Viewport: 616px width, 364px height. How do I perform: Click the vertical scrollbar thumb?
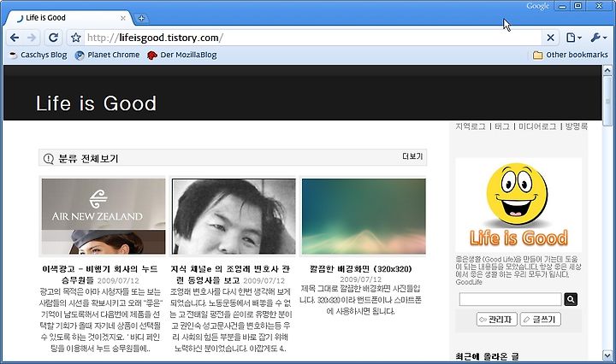click(x=607, y=101)
